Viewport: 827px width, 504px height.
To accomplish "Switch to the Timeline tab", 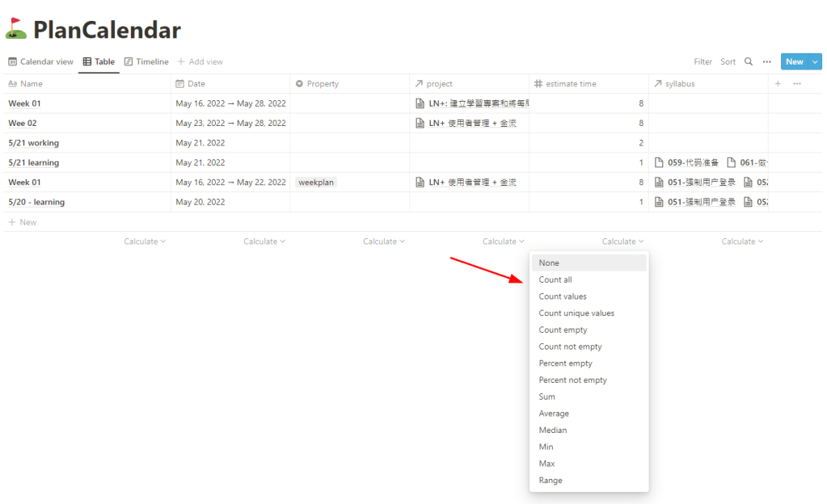I will coord(146,61).
